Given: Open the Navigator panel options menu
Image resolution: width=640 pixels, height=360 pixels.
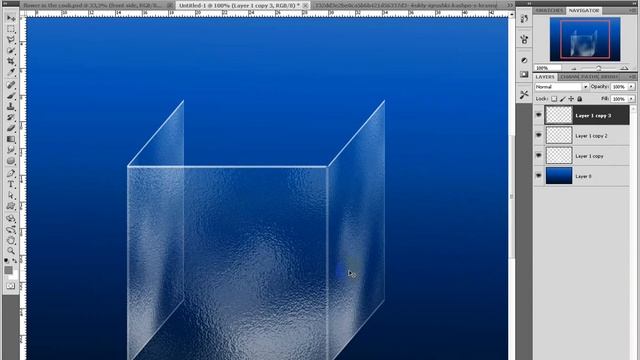Looking at the screenshot, I should [x=632, y=10].
